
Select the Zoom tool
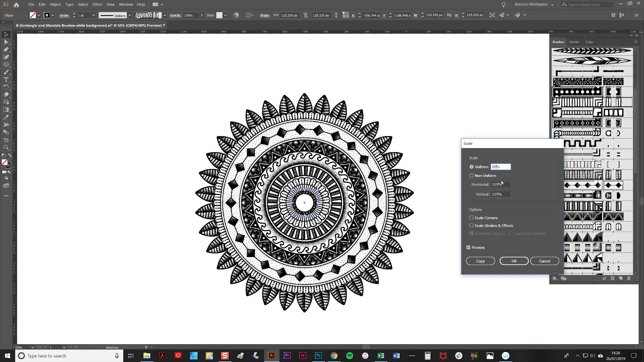(x=6, y=147)
